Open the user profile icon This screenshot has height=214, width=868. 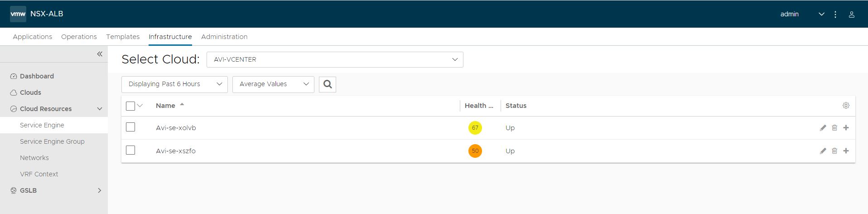tap(852, 14)
